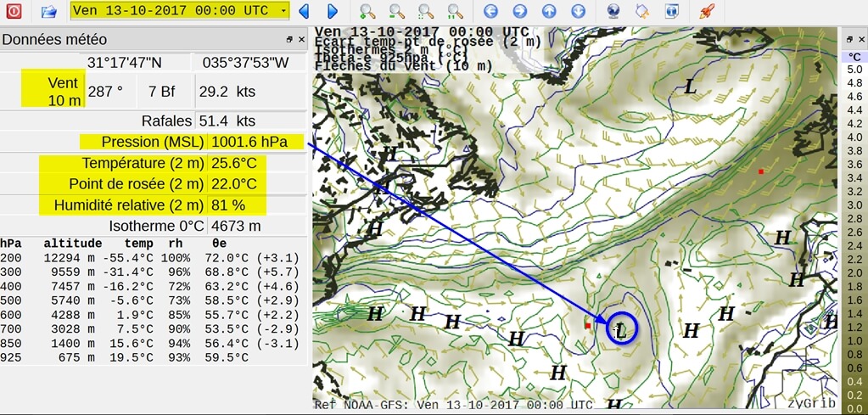Click the 0.4 mark on color scale
Image resolution: width=868 pixels, height=415 pixels.
854,381
